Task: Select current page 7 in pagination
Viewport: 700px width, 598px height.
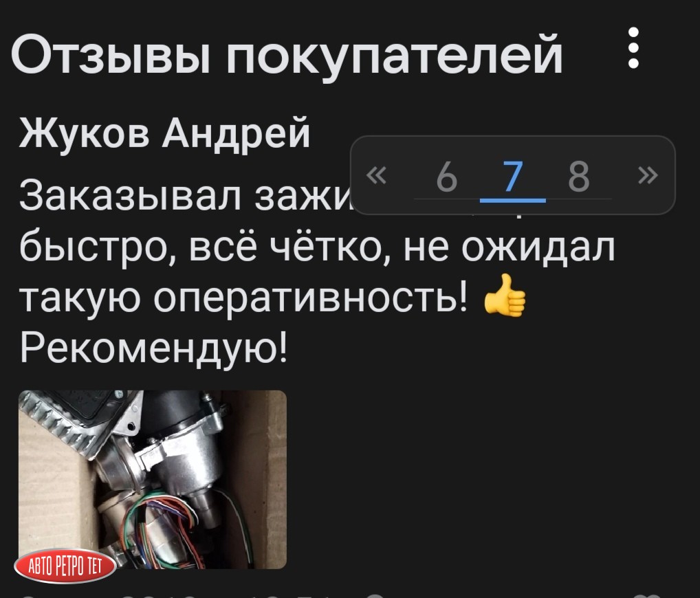Action: (x=512, y=177)
